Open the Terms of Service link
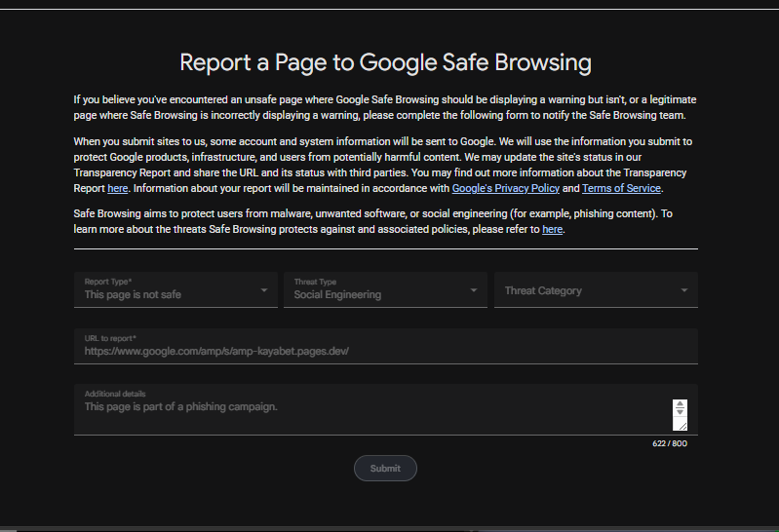Viewport: 779px width, 532px height. 621,189
